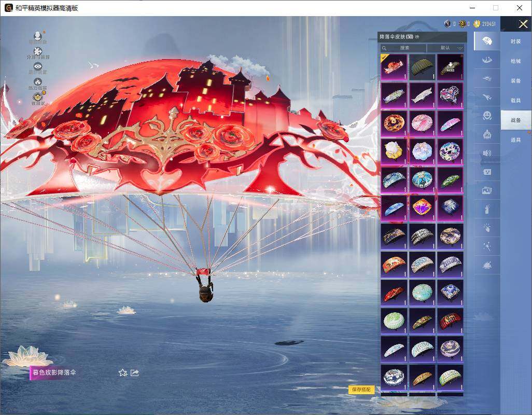The width and height of the screenshot is (532, 415).
Task: Click the yellow A token currency icon
Action: pos(462,24)
